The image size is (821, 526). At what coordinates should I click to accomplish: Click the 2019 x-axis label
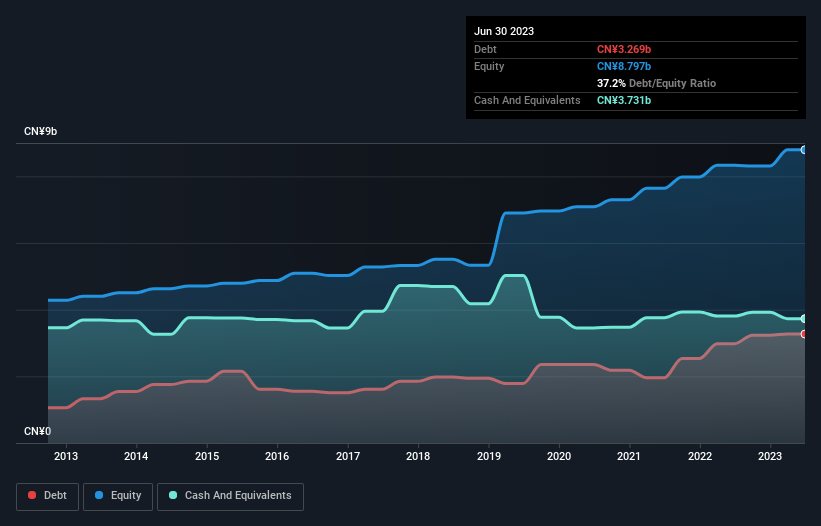pos(489,456)
